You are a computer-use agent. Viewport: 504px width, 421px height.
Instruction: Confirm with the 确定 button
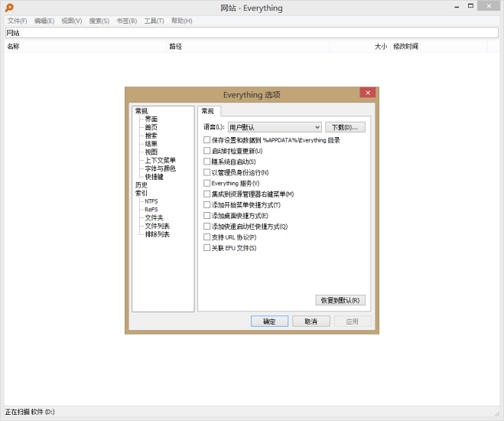click(x=269, y=321)
